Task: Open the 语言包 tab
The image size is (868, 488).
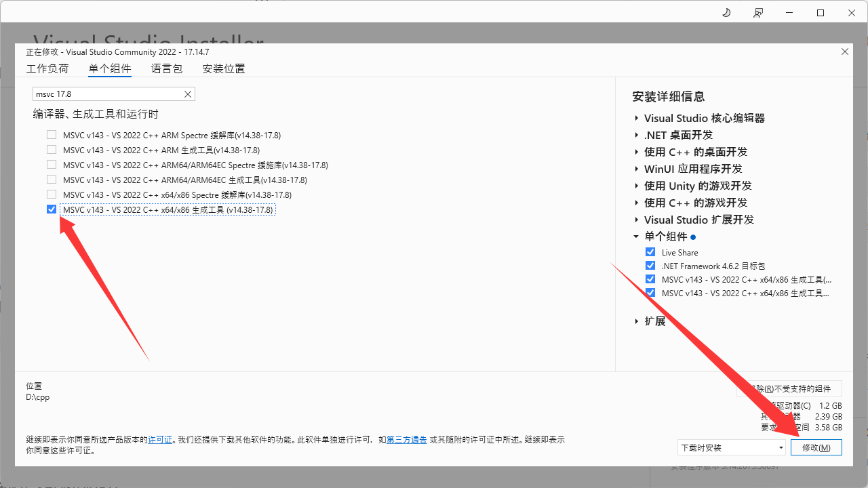Action: (x=167, y=68)
